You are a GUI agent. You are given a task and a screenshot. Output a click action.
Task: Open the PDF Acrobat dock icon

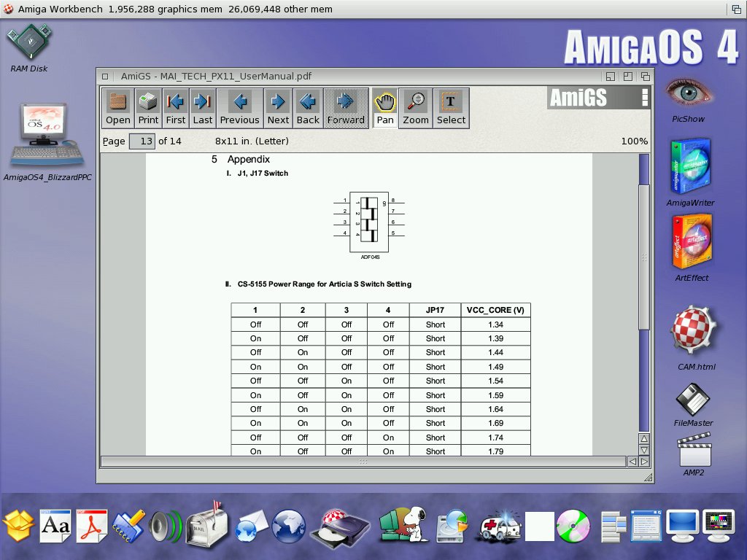[x=91, y=526]
